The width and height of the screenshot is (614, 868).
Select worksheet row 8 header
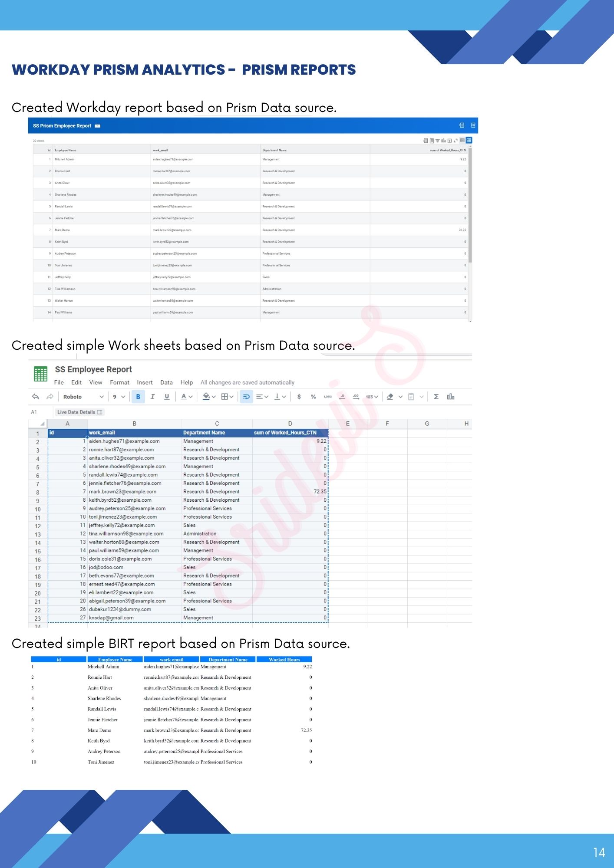click(38, 493)
